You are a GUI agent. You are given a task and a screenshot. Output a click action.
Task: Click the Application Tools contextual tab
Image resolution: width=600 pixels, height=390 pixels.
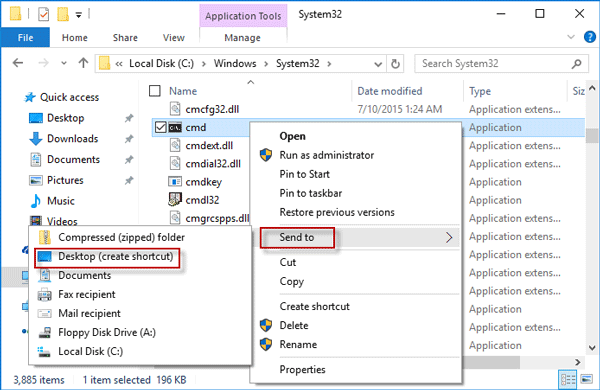(x=243, y=16)
